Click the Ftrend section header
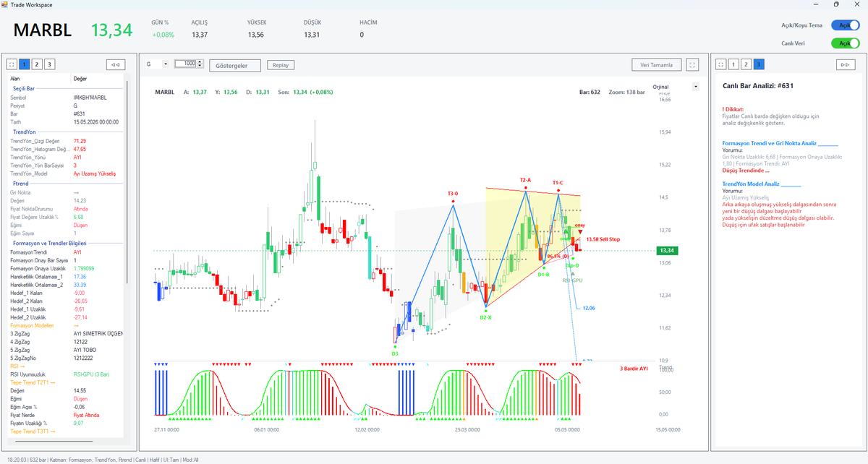 (x=21, y=184)
